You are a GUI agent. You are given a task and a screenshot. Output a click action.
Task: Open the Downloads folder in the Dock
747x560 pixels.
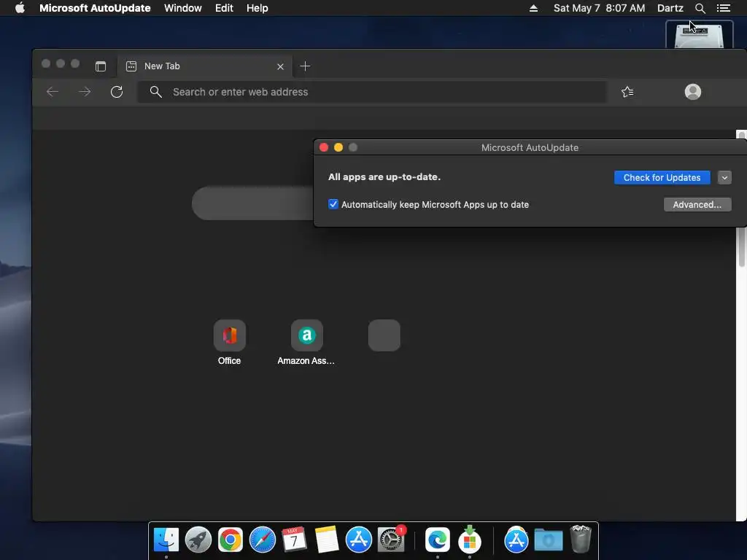pos(549,540)
